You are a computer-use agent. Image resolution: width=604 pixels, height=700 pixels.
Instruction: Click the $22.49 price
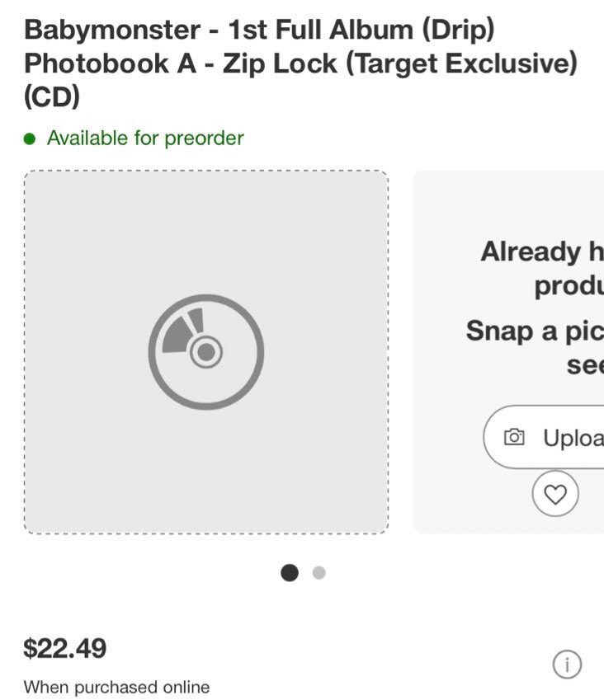(65, 648)
